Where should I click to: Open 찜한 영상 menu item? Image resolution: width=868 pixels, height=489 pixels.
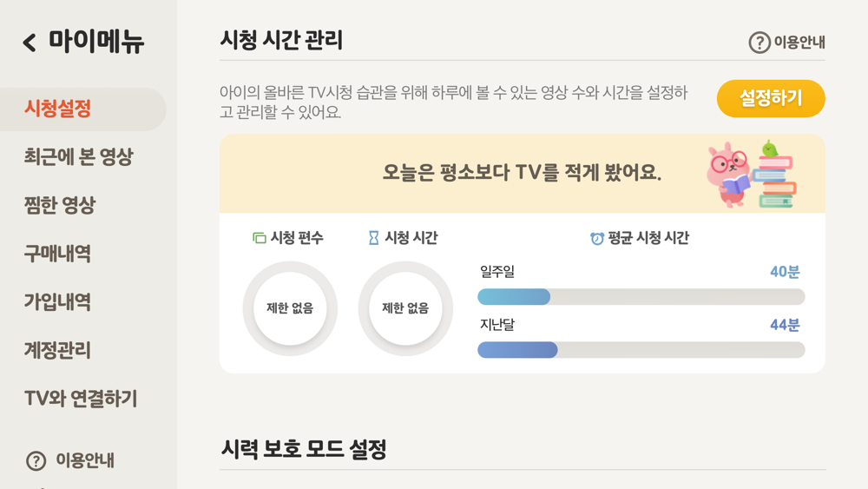point(60,206)
